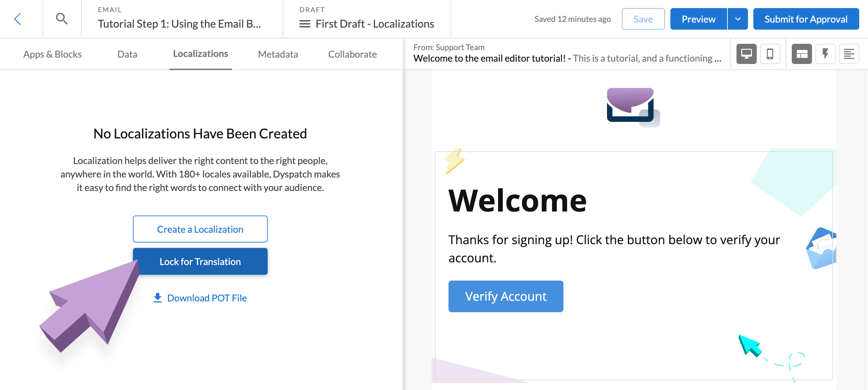Screen dimensions: 868x390
Task: Download the POT file
Action: (200, 298)
